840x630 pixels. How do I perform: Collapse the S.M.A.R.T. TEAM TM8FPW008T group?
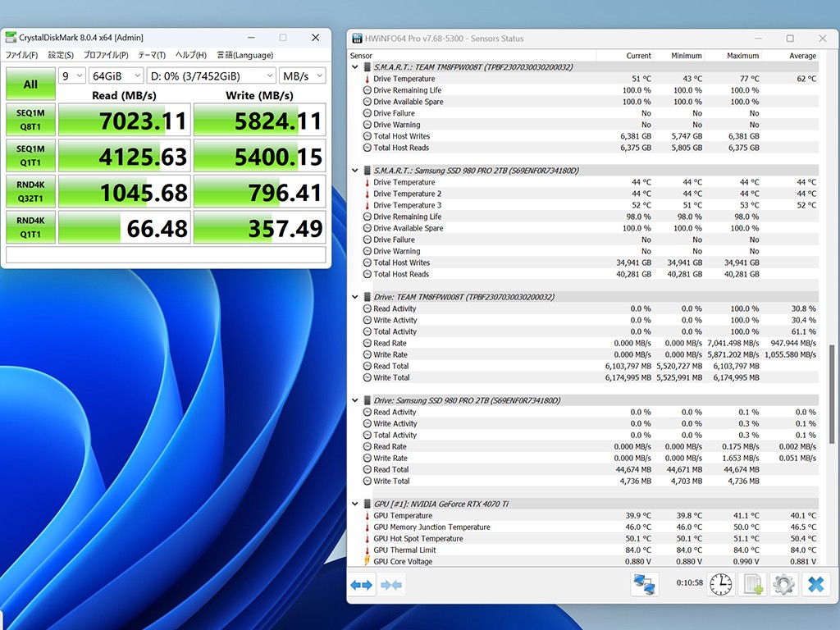[355, 67]
